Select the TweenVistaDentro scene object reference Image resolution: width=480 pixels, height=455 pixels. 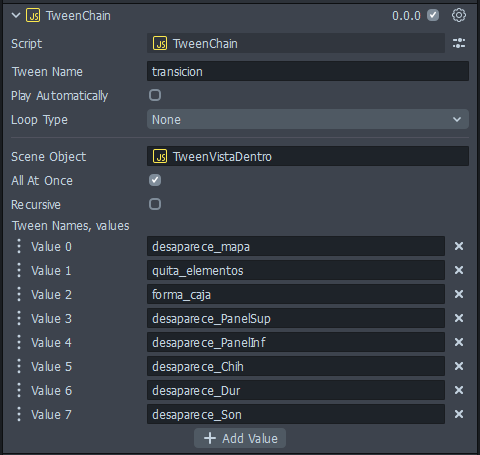[x=308, y=156]
